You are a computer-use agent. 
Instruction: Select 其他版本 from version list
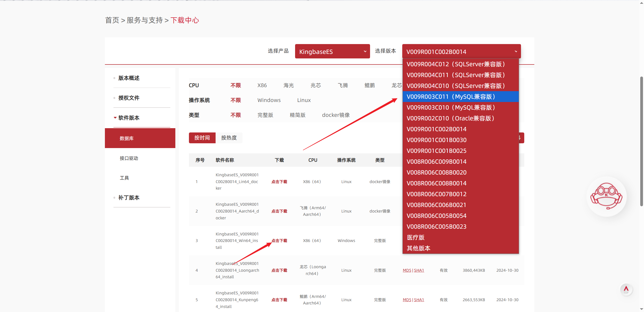pos(418,248)
